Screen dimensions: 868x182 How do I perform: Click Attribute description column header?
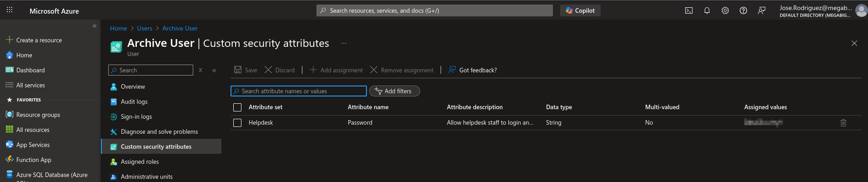tap(475, 107)
